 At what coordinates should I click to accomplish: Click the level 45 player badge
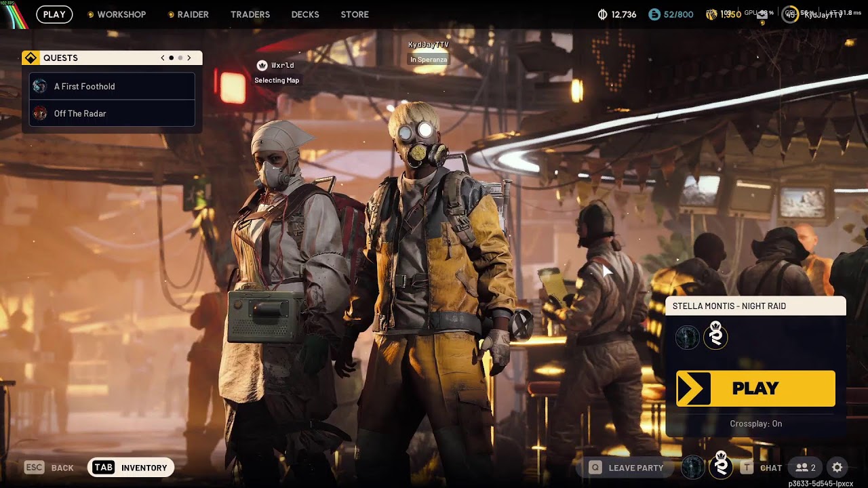pos(790,14)
